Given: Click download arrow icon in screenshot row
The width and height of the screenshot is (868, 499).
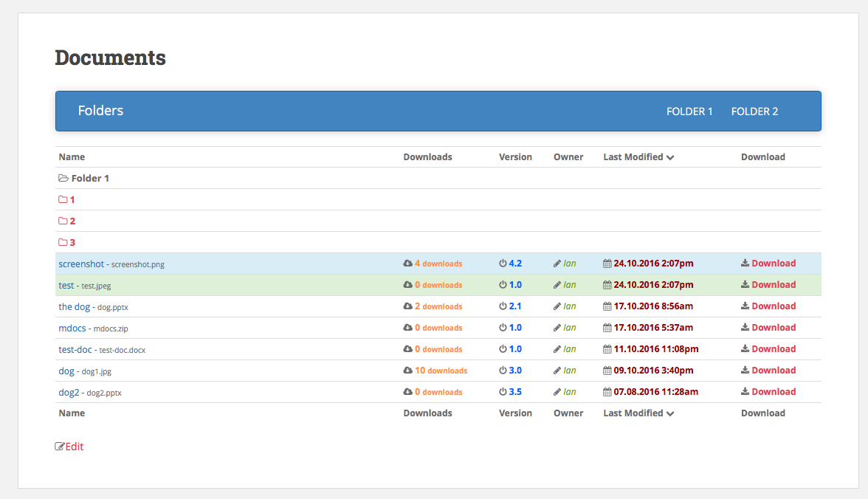Looking at the screenshot, I should click(745, 263).
